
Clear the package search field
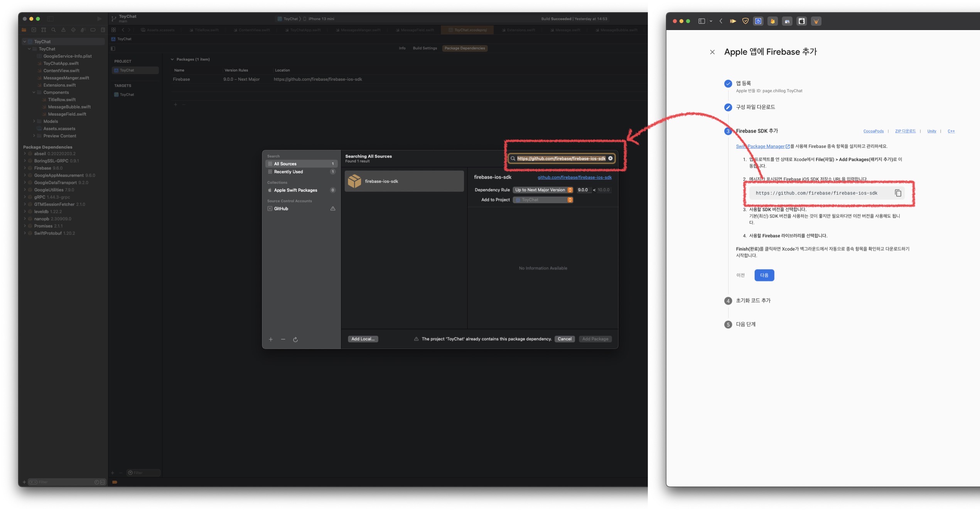point(610,158)
